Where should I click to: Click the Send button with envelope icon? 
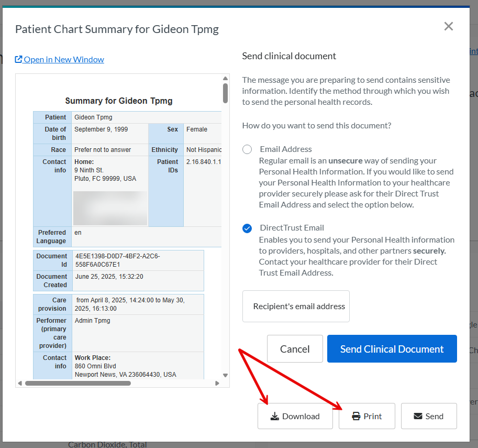tap(429, 416)
